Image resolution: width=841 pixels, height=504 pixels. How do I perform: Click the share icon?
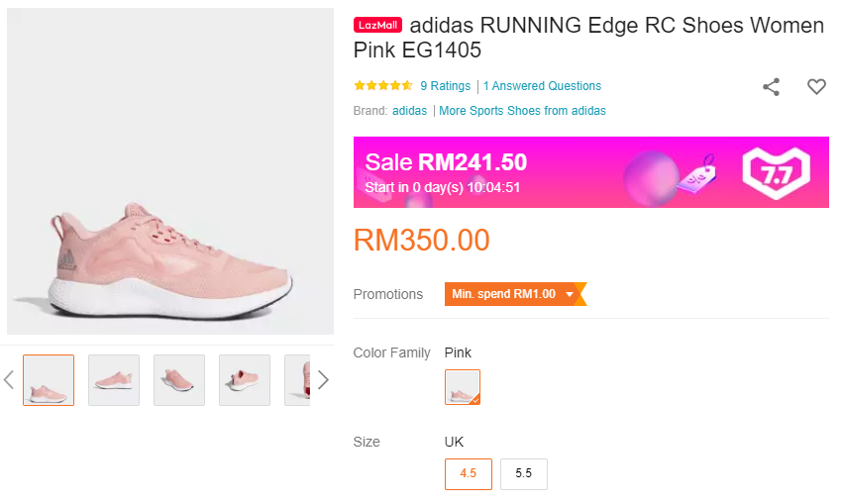[x=771, y=87]
